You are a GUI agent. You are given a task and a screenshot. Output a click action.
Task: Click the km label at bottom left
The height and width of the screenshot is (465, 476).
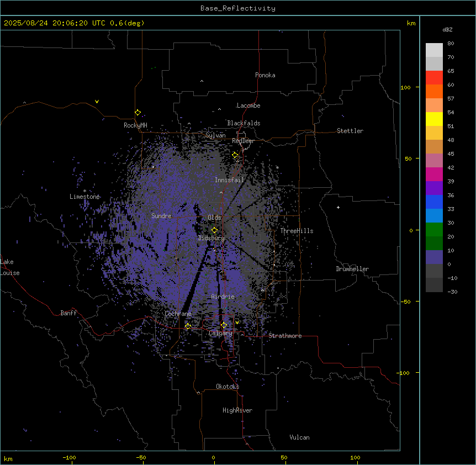pos(8,458)
